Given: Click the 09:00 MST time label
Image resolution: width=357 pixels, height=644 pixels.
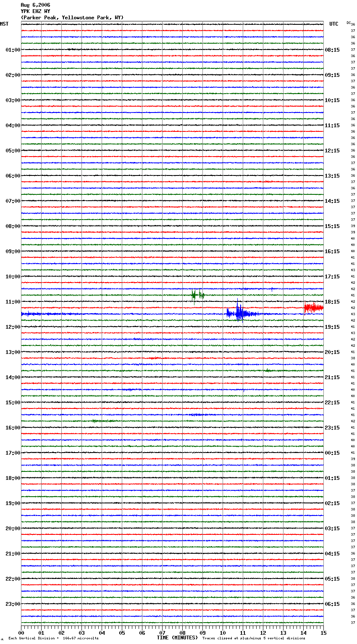Looking at the screenshot, I should (13, 251).
